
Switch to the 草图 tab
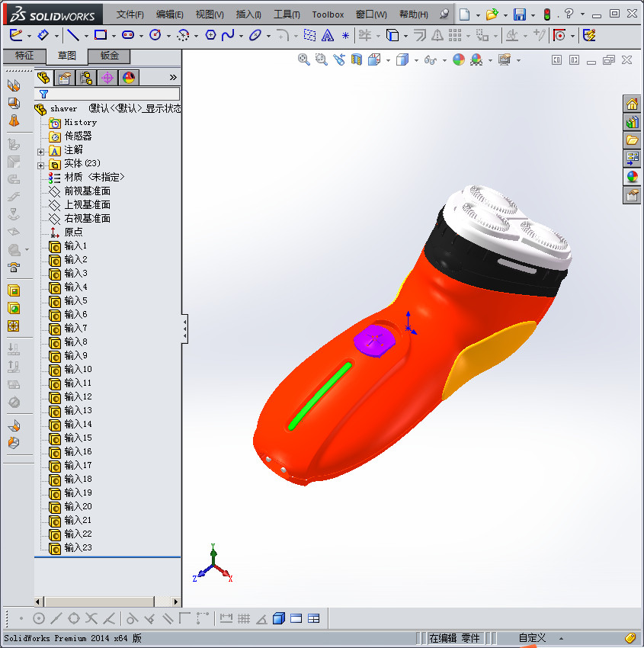tap(67, 56)
